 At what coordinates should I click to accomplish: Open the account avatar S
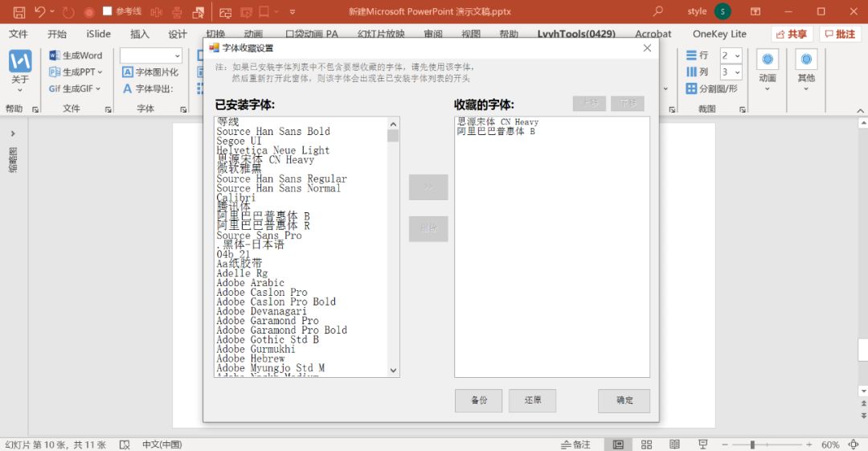tap(723, 11)
